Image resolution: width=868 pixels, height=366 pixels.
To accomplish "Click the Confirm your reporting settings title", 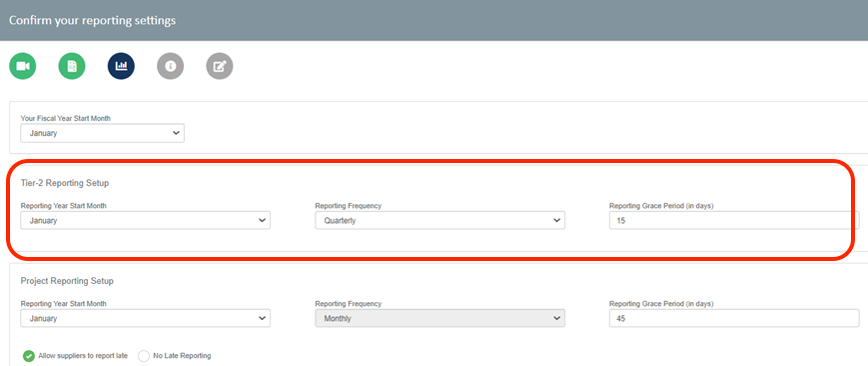I will tap(92, 21).
